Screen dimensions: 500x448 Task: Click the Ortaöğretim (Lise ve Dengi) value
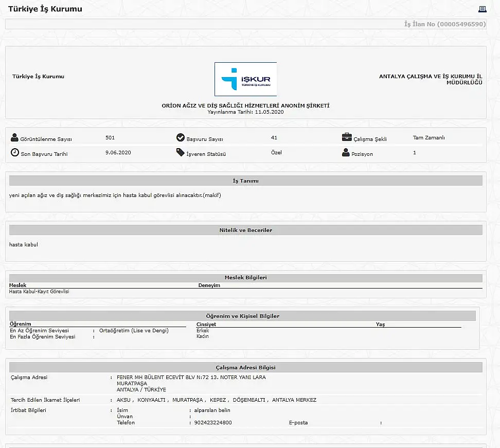click(x=134, y=331)
